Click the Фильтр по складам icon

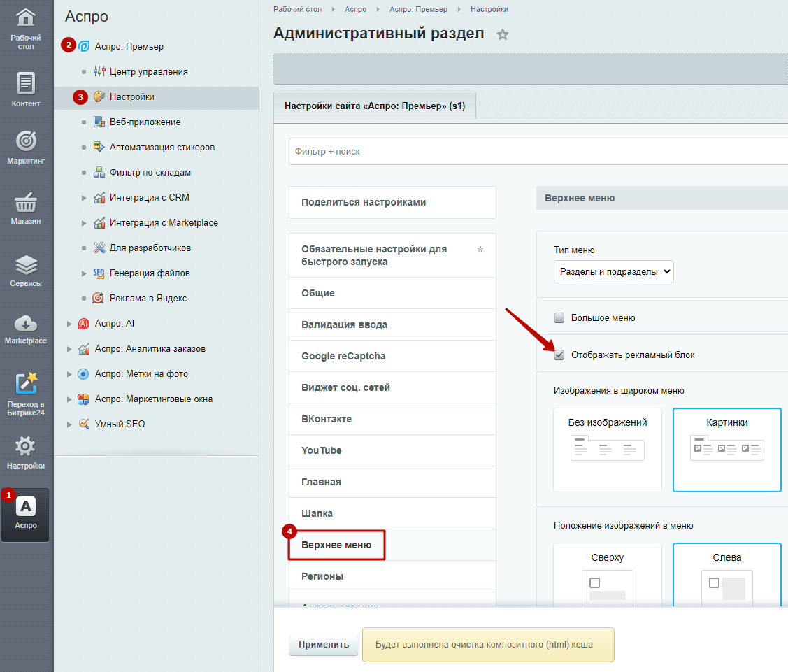click(99, 172)
